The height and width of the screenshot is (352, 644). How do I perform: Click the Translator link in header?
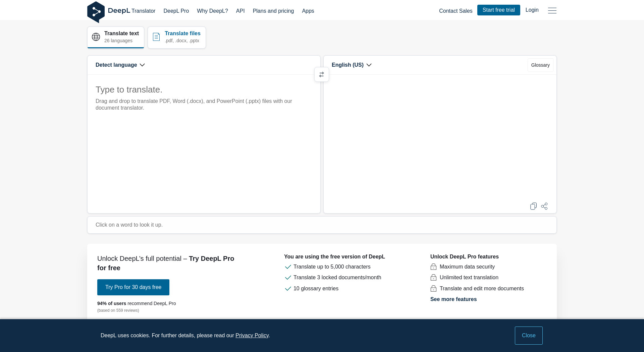143,11
